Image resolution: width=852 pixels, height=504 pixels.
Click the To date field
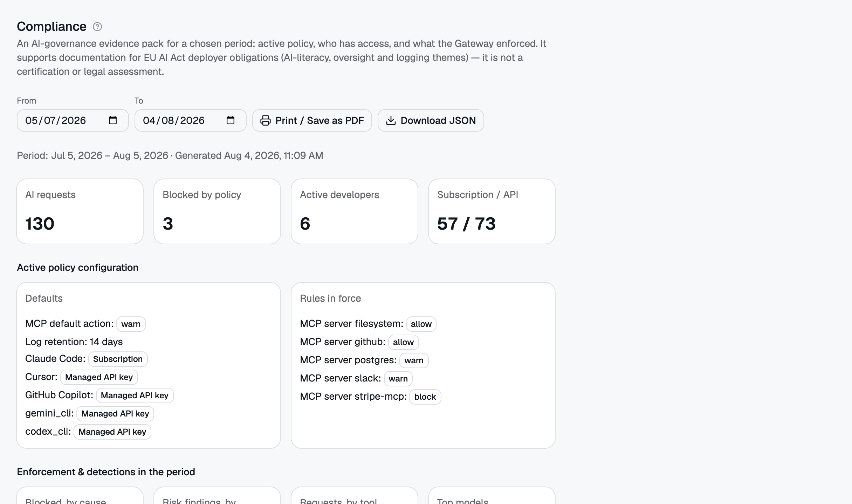[x=191, y=120]
